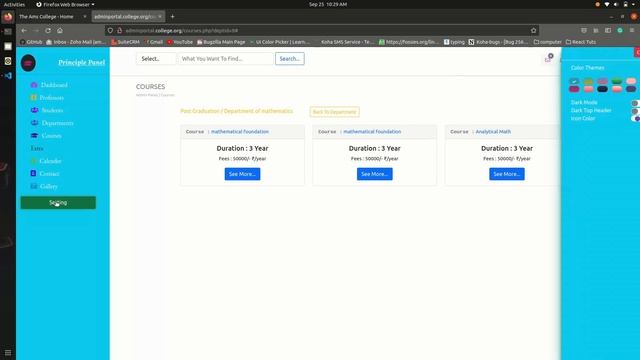Screen dimensions: 640x360
Task: Open the system status menu in top bar
Action: coord(616,4)
